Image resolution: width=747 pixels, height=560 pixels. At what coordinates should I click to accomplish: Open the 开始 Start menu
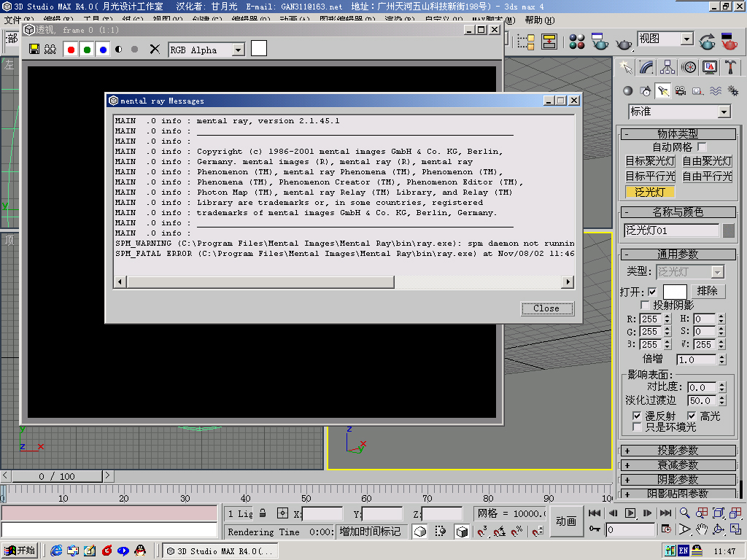point(19,551)
